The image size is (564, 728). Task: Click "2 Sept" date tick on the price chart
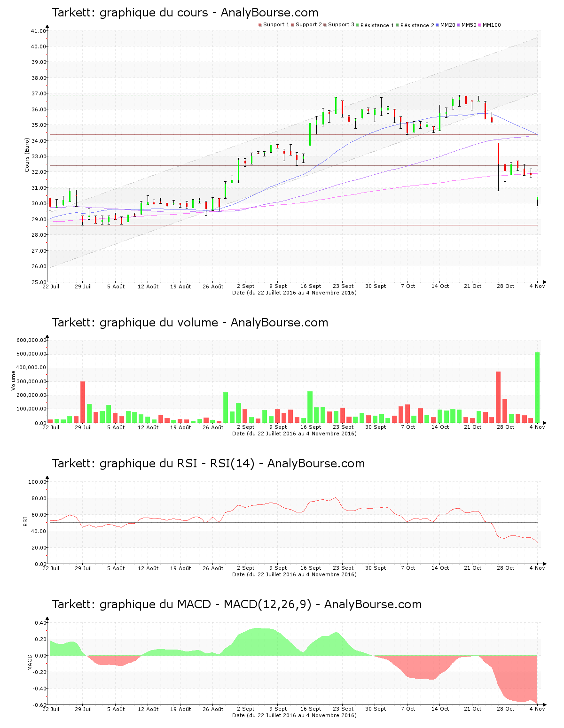pyautogui.click(x=245, y=287)
